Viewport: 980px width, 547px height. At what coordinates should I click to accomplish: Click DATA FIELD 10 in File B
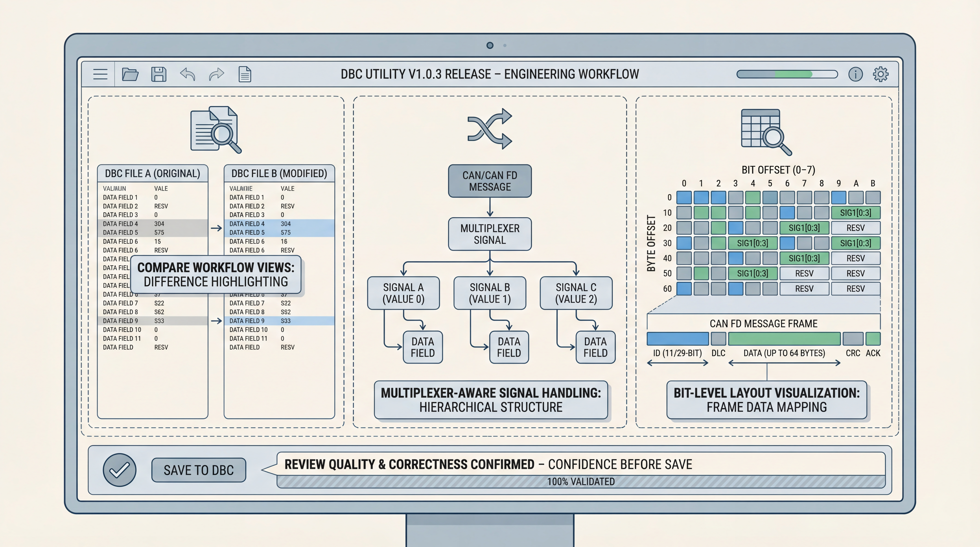point(248,330)
